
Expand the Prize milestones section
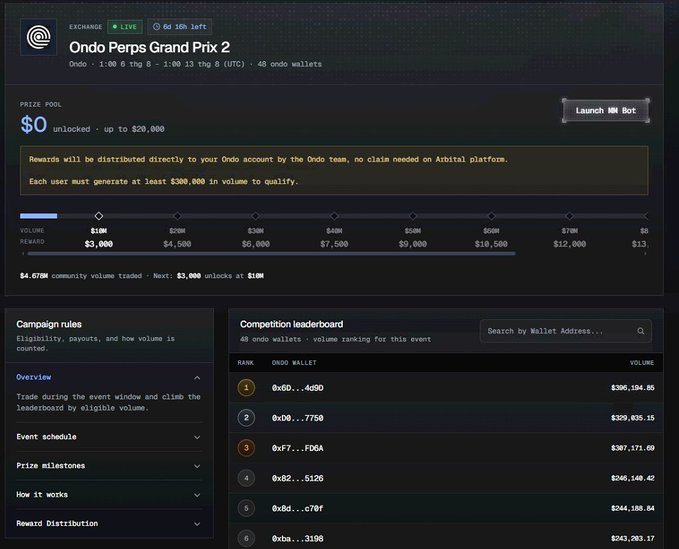(x=109, y=466)
